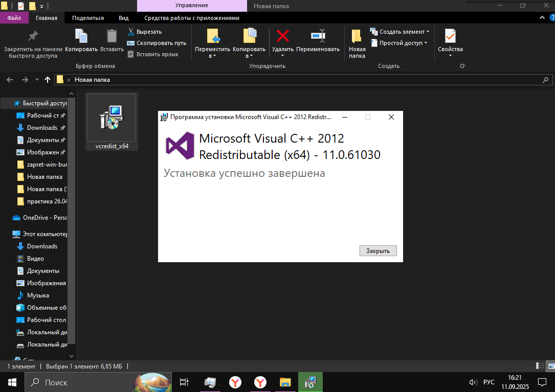The image size is (555, 392).
Task: Open notification center icon
Action: (x=542, y=382)
